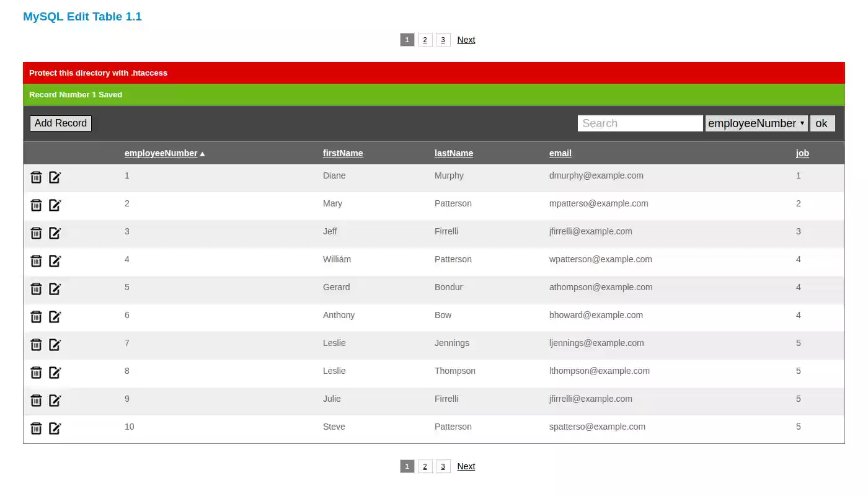Edit William Patterson's record

pyautogui.click(x=55, y=260)
